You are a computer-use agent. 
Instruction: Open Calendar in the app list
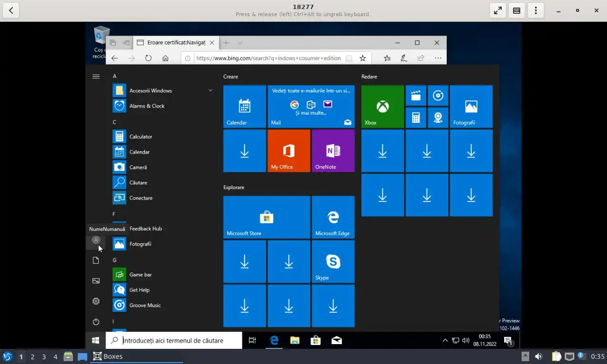pos(162,152)
